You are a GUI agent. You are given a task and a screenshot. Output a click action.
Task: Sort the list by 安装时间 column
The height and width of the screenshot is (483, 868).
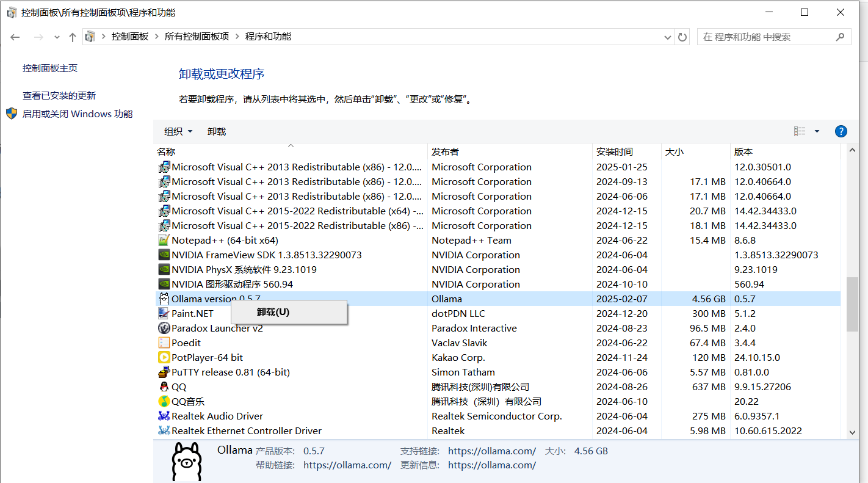(x=627, y=151)
